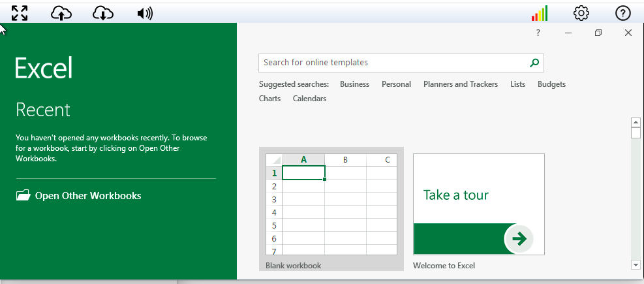
Task: Select the Budgets suggested search
Action: pyautogui.click(x=551, y=84)
